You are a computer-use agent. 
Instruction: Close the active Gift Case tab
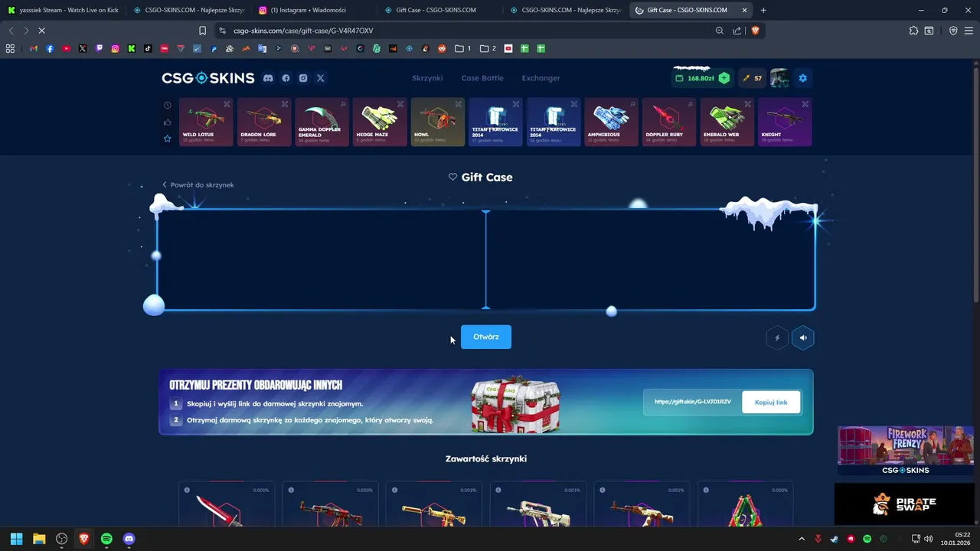(x=744, y=10)
